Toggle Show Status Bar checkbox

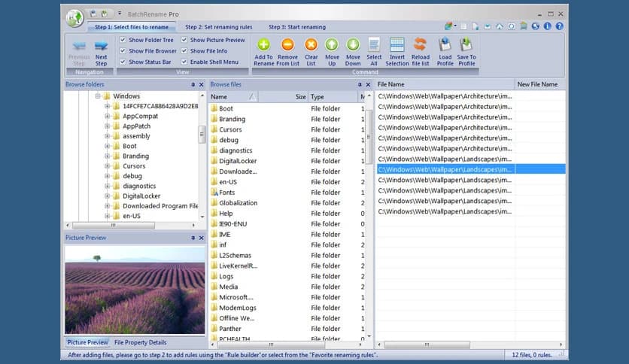123,62
